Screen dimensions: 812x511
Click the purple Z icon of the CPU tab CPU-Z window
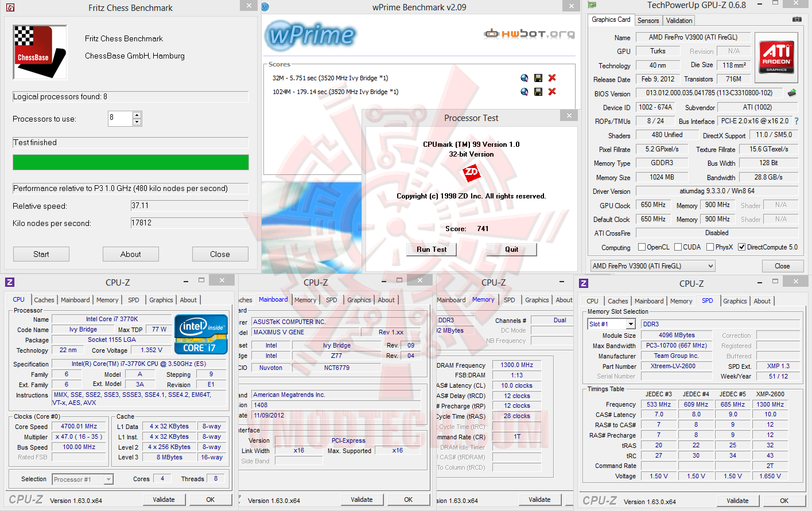pyautogui.click(x=10, y=282)
